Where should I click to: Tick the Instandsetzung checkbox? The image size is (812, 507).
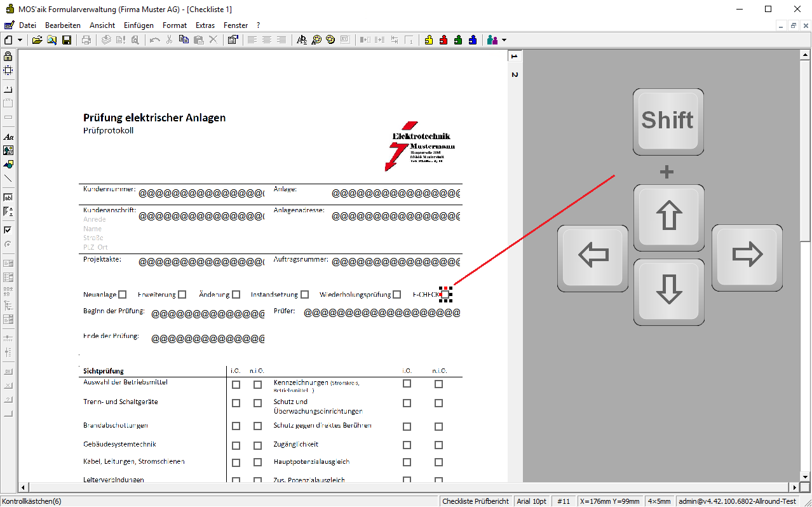[305, 294]
